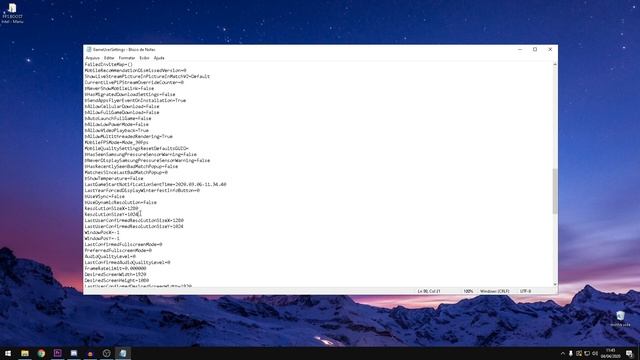Open the network status tray icon
The height and width of the screenshot is (360, 640).
click(587, 353)
